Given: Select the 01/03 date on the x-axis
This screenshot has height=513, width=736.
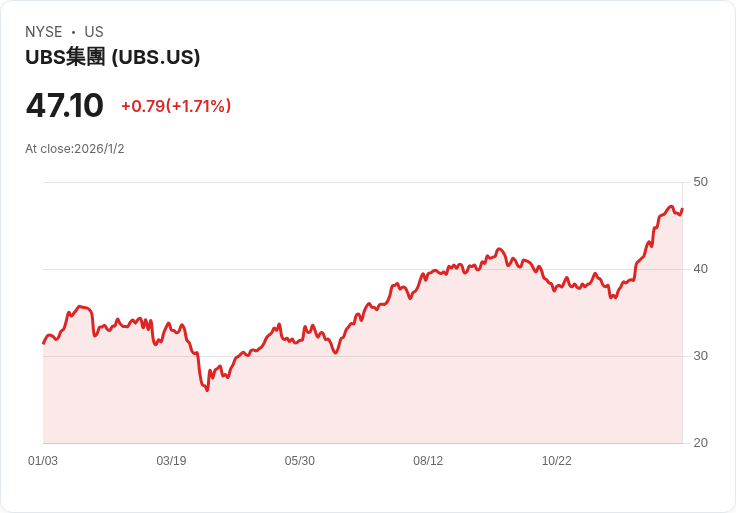Looking at the screenshot, I should coord(43,461).
